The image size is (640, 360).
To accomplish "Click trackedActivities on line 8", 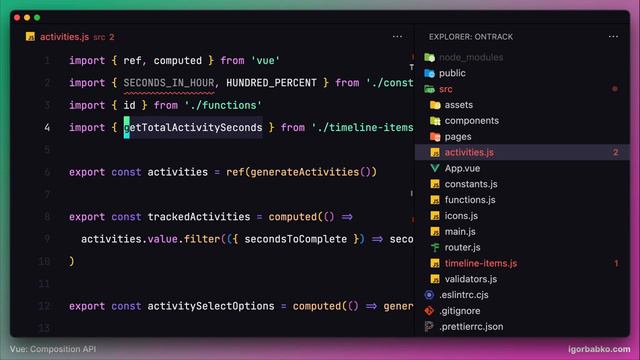I will (199, 217).
